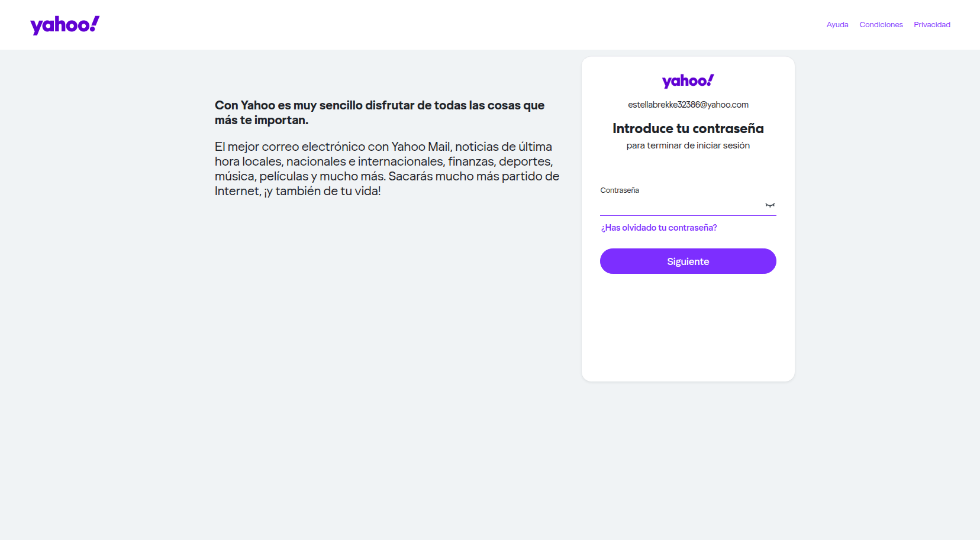This screenshot has height=540, width=980.
Task: Click the estellabrekke32386@yahoo.com email address
Action: 688,105
